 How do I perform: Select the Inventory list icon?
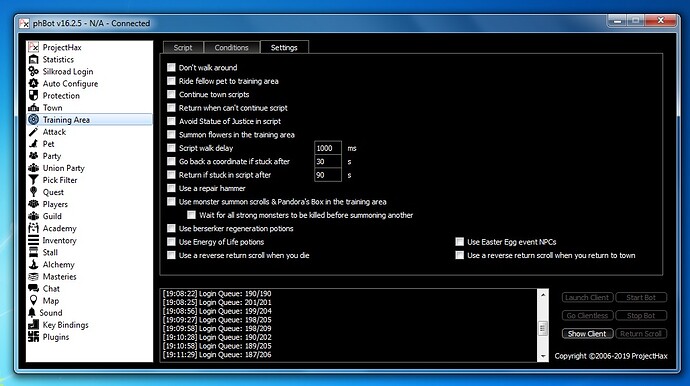coord(33,240)
